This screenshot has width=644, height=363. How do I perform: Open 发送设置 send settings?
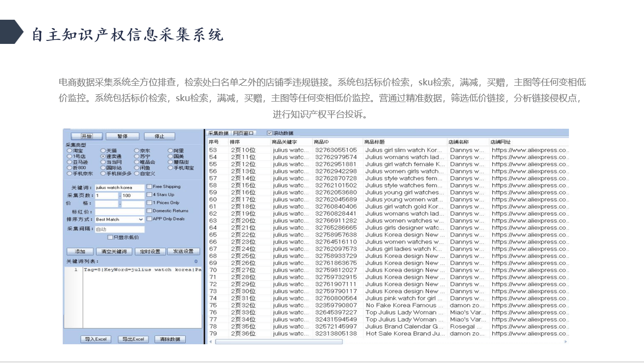click(183, 252)
